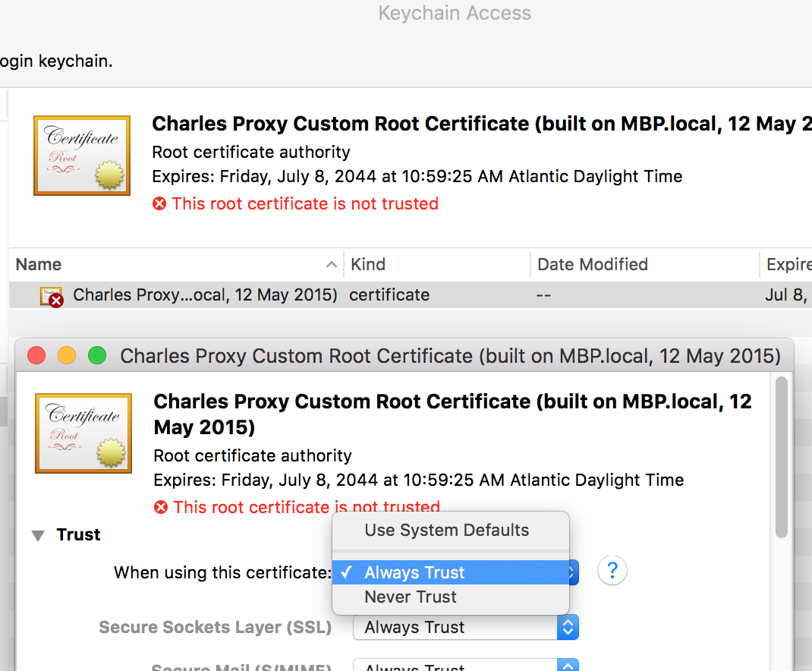The width and height of the screenshot is (812, 671).
Task: Click the large Root certificate icon in Keychain Access
Action: click(82, 156)
